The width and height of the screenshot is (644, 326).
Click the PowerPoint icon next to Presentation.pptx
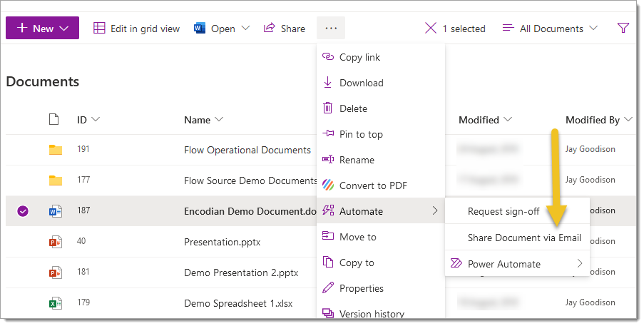point(56,242)
